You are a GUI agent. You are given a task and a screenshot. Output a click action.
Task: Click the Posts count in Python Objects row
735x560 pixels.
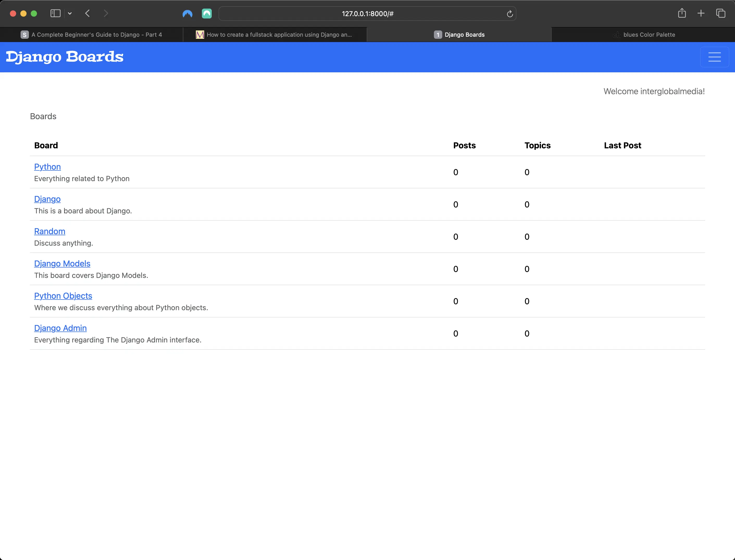click(456, 301)
